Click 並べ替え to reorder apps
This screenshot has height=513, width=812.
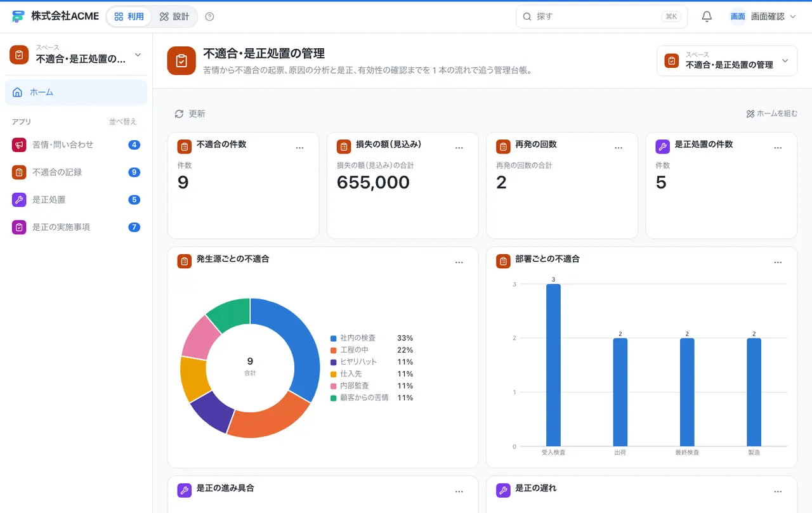click(x=122, y=122)
